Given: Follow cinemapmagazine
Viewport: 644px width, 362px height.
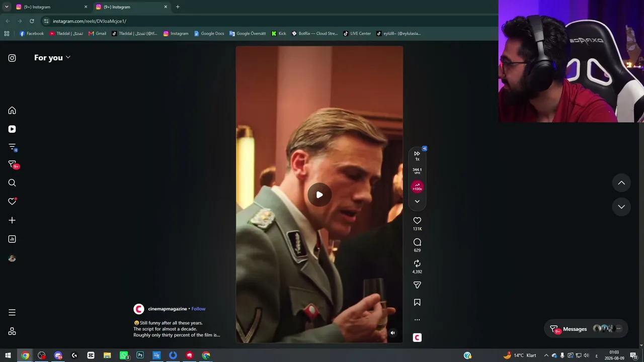Looking at the screenshot, I should 198,309.
